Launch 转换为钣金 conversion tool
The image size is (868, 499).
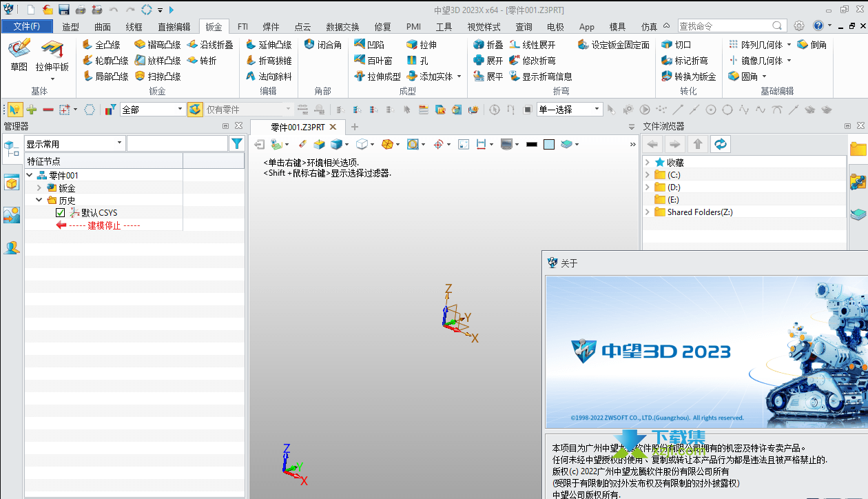coord(689,77)
